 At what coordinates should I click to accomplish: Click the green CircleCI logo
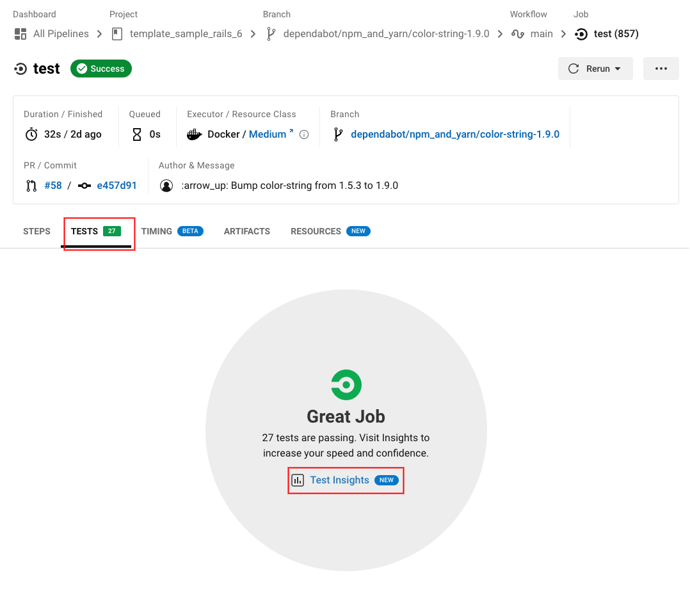click(346, 385)
